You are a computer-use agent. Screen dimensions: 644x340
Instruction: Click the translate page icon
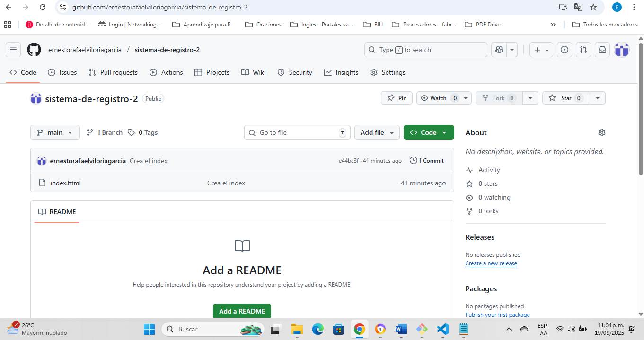(578, 7)
